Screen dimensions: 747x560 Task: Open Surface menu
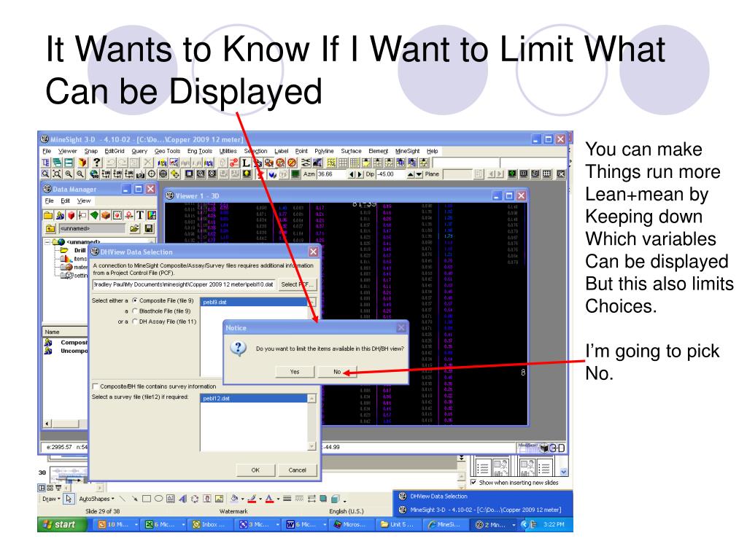[351, 151]
